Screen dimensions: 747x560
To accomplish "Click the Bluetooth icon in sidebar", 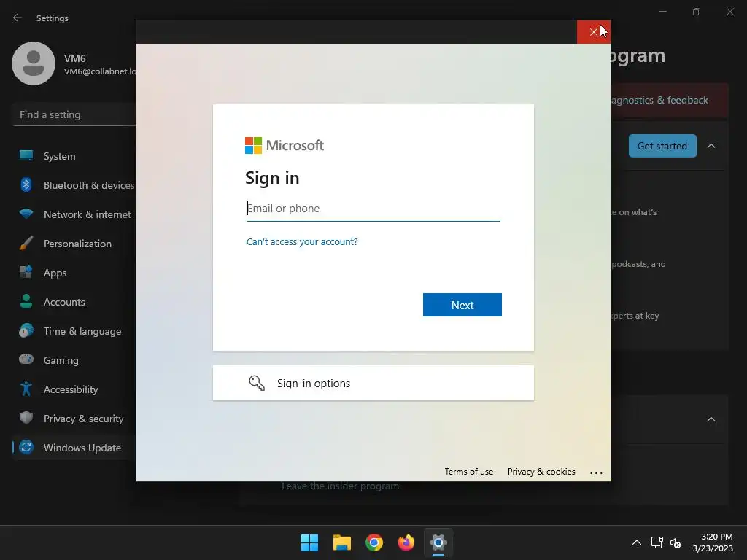I will [26, 184].
